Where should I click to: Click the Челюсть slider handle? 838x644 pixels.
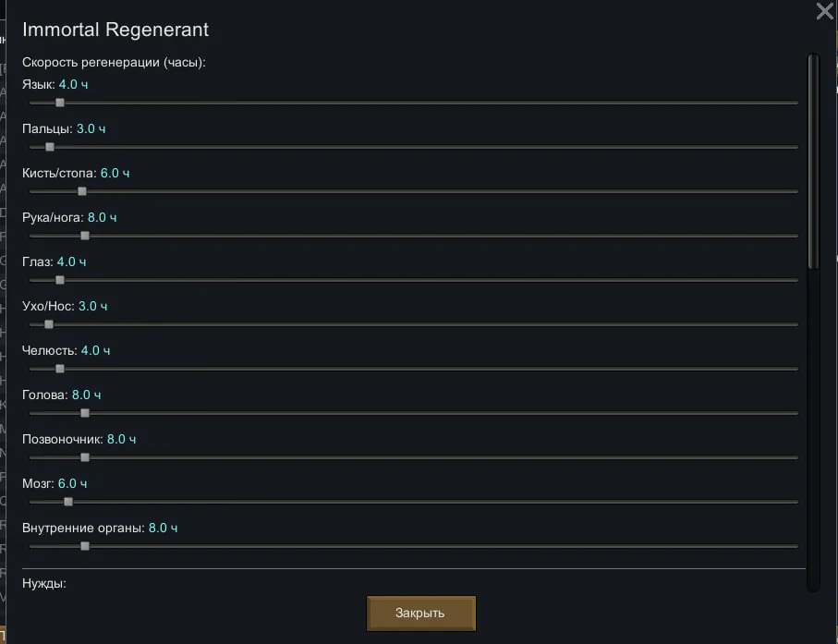[x=60, y=369]
